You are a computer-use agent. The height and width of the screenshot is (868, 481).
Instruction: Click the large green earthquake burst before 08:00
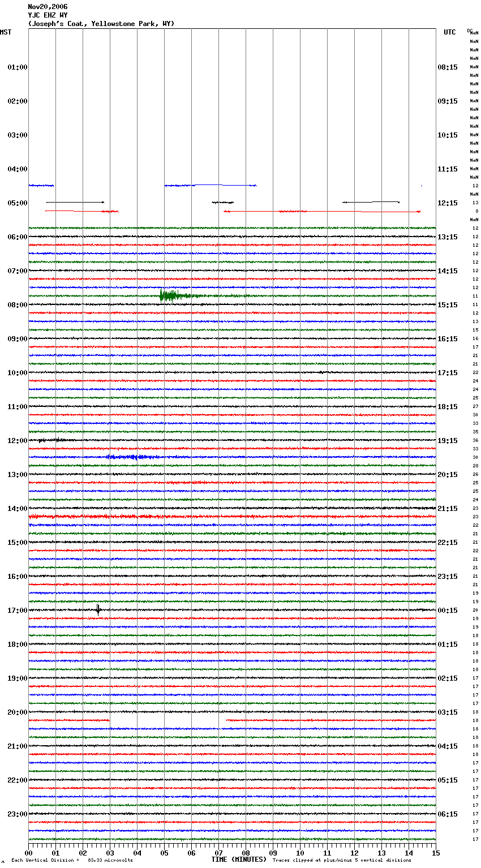pos(171,295)
